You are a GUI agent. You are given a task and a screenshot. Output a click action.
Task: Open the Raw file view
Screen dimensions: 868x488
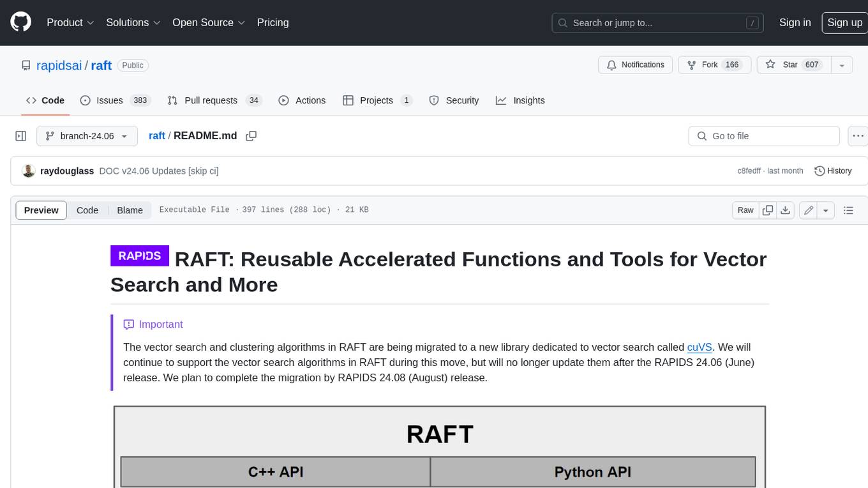coord(745,210)
